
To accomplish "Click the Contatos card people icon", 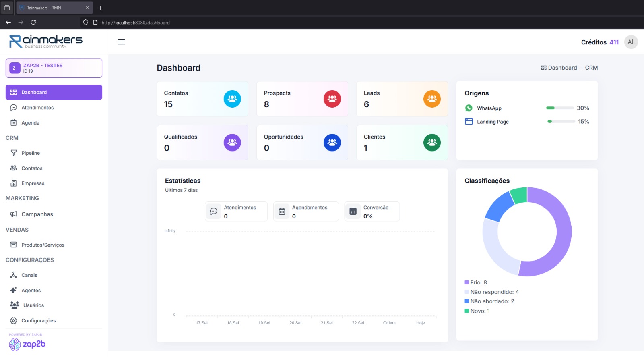I will pyautogui.click(x=232, y=99).
